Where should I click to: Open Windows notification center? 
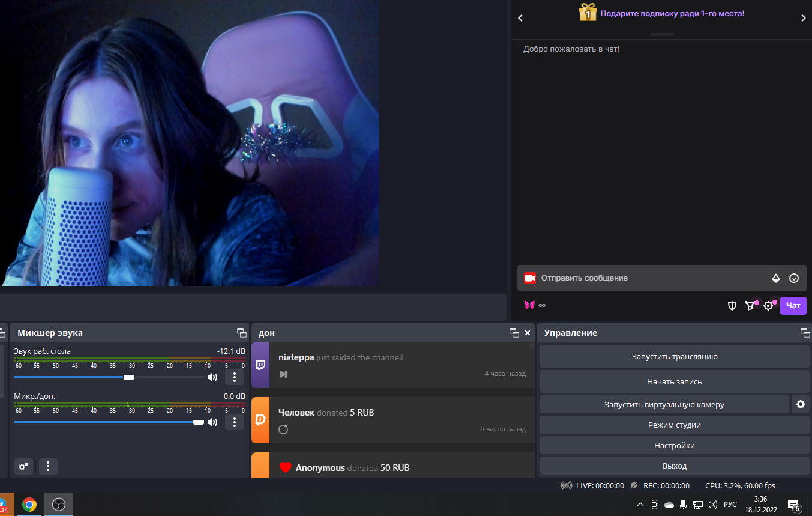793,505
